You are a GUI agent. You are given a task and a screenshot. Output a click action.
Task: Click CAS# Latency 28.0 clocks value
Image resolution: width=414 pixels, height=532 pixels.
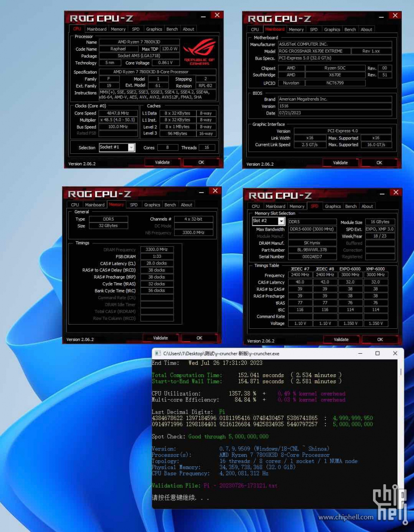pos(157,263)
